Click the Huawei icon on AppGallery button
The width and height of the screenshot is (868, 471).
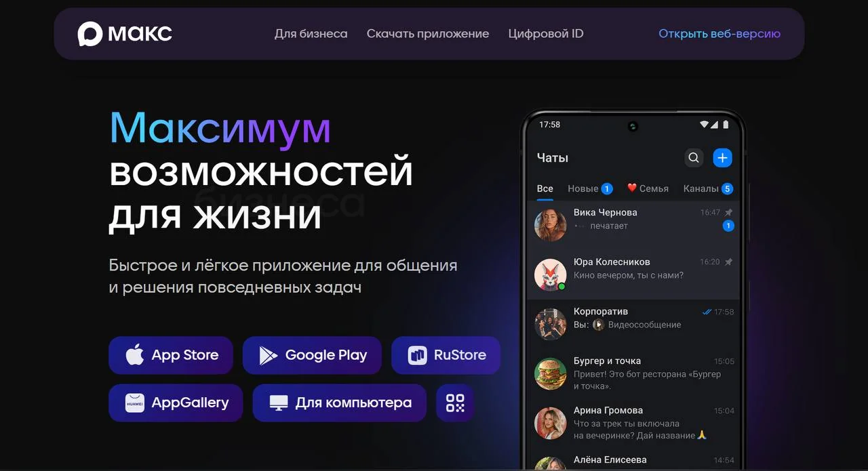point(133,403)
